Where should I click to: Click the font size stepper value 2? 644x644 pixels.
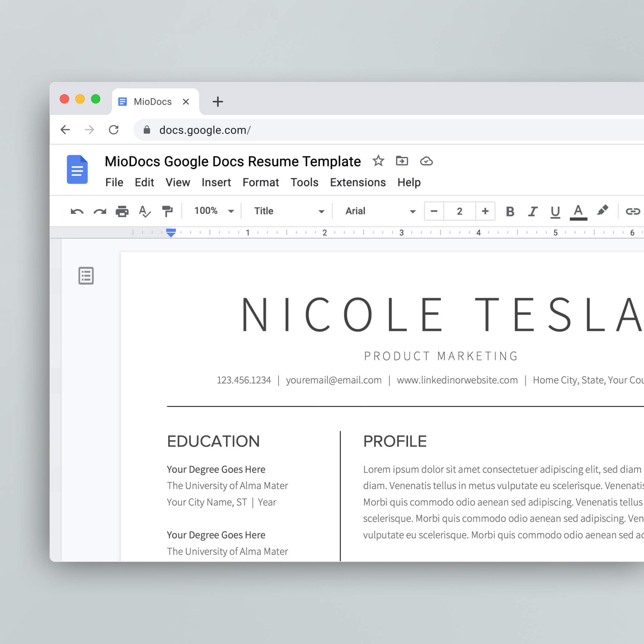tap(459, 211)
